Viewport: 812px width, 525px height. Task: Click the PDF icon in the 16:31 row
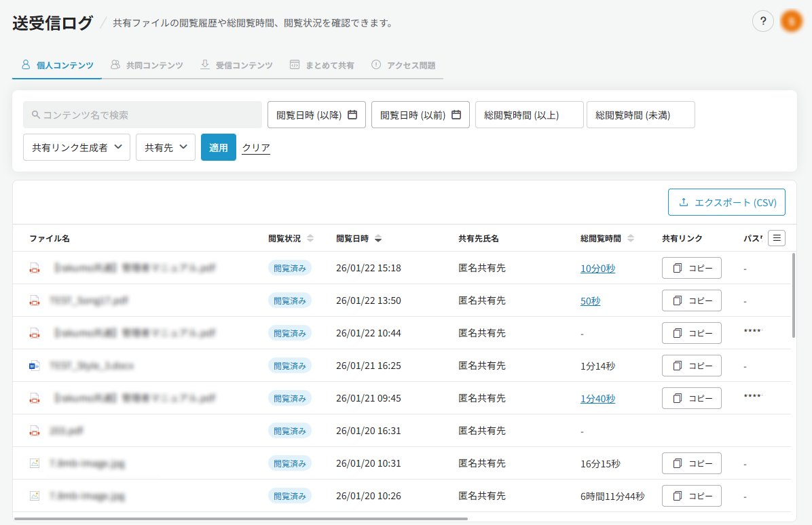tap(35, 431)
